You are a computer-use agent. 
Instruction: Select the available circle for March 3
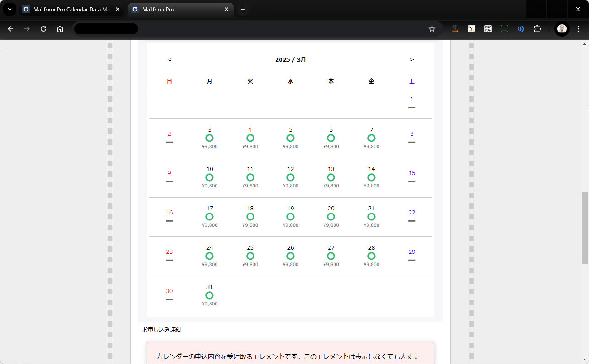[210, 138]
